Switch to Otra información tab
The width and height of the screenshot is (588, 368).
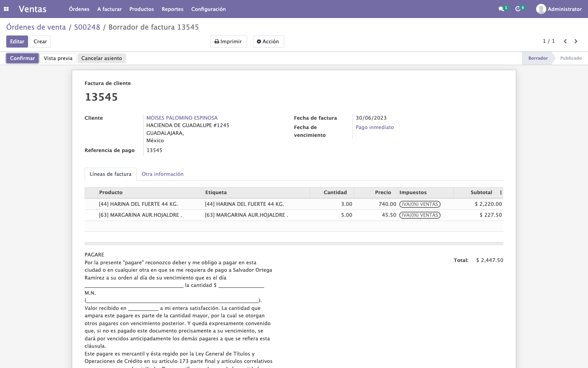[x=163, y=174]
